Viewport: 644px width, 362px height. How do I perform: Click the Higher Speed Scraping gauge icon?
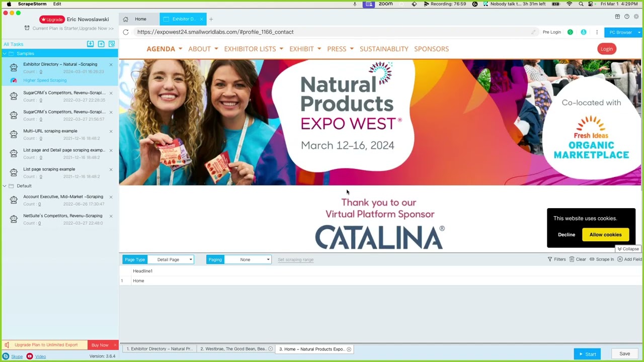pyautogui.click(x=14, y=80)
